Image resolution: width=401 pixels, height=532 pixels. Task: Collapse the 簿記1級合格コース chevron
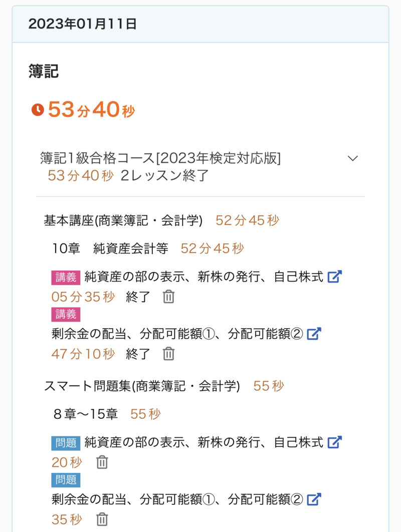pyautogui.click(x=353, y=158)
